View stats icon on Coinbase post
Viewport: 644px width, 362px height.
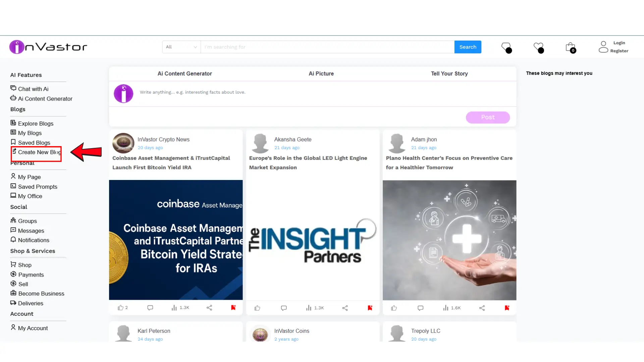(x=174, y=308)
